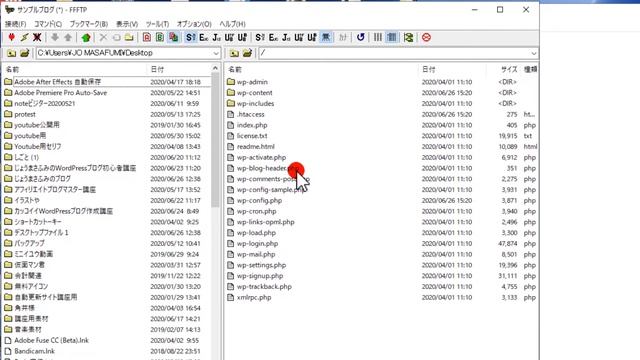Open the ブックマーク(B) menu
Viewport: 640px width, 360px height.
tap(89, 24)
